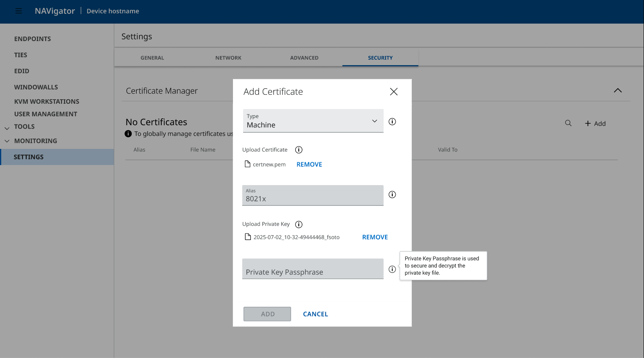
Task: Remove the uploaded private key file
Action: click(x=375, y=237)
